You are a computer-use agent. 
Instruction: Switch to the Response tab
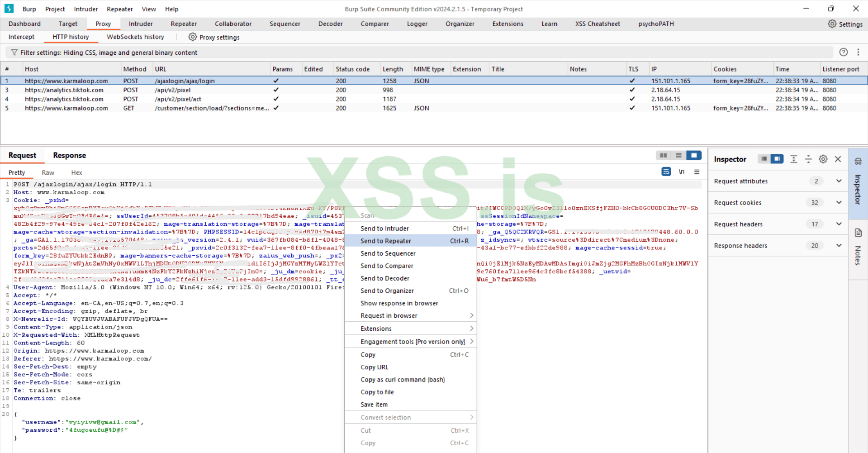(69, 155)
